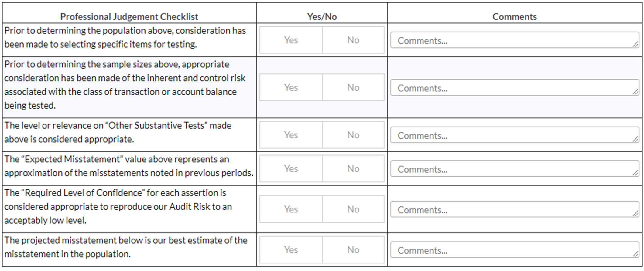
Task: Choose Yes for inherent and control risk row
Action: (291, 87)
